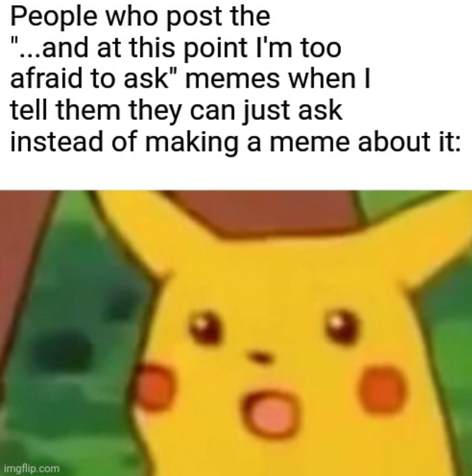This screenshot has width=472, height=476.
Task: Click the imgflip.com watermark
Action: click(x=31, y=469)
